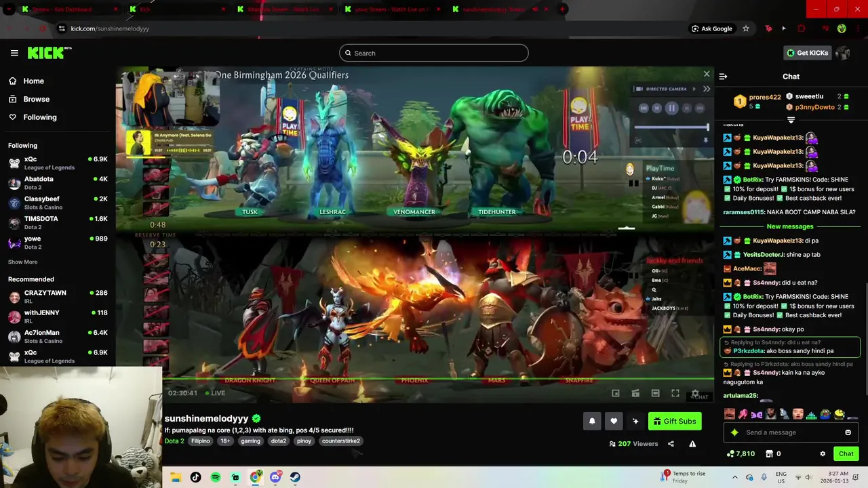Click the green Chat send button

pos(846,453)
